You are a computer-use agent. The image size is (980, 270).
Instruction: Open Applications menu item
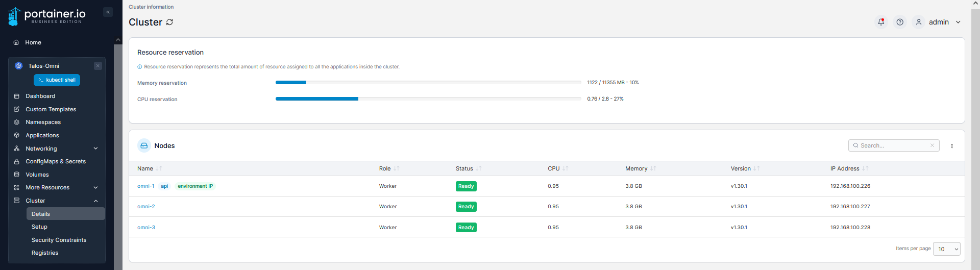tap(42, 135)
